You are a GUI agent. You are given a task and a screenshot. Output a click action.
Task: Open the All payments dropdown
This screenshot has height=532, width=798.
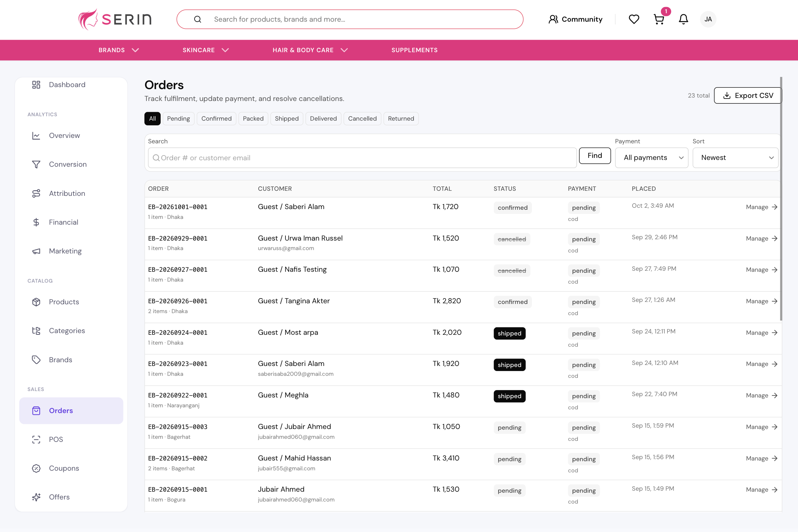(x=651, y=158)
